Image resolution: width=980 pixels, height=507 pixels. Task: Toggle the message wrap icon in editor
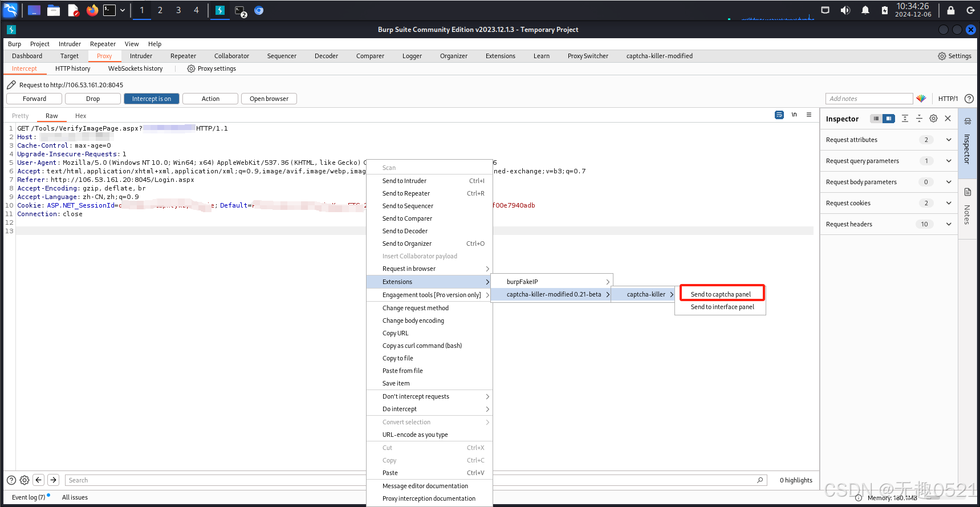click(x=779, y=115)
